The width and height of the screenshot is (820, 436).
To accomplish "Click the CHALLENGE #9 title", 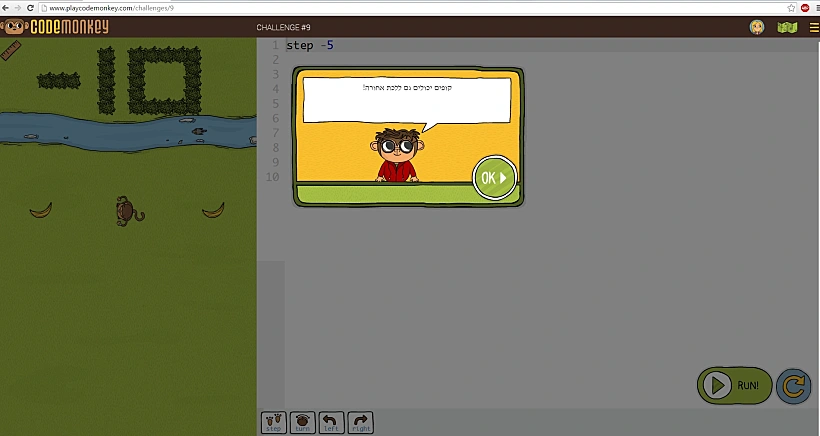I will click(x=283, y=27).
